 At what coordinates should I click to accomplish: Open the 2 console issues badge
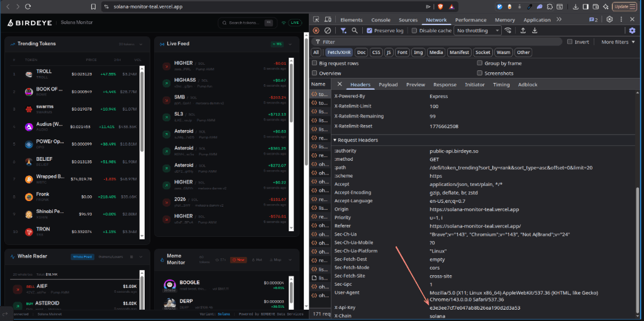click(x=593, y=19)
